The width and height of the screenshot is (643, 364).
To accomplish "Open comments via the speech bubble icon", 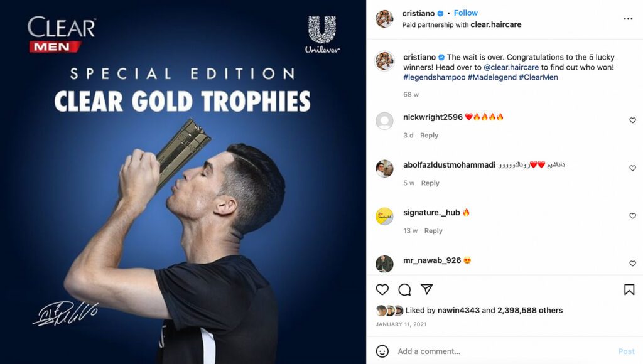I will click(404, 290).
